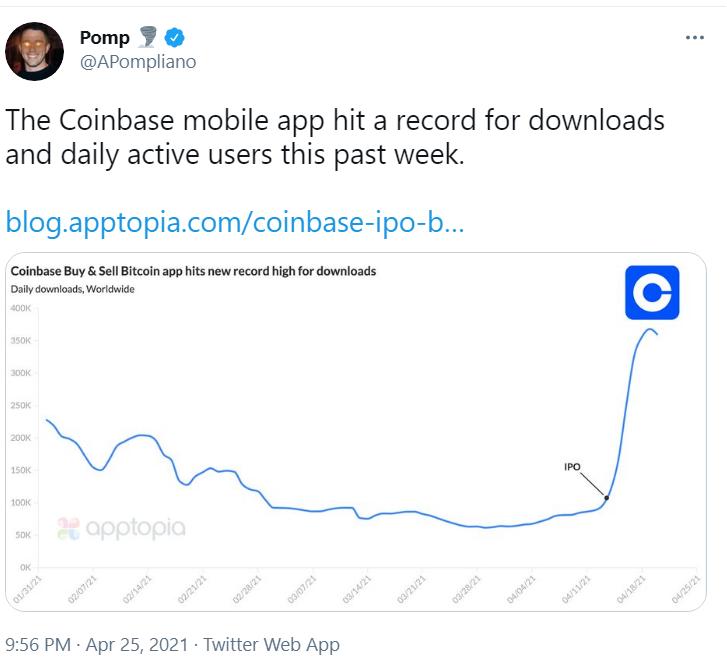Screen dimensions: 727x664
Task: Click the Coinbase logo in the chart
Action: click(x=652, y=293)
